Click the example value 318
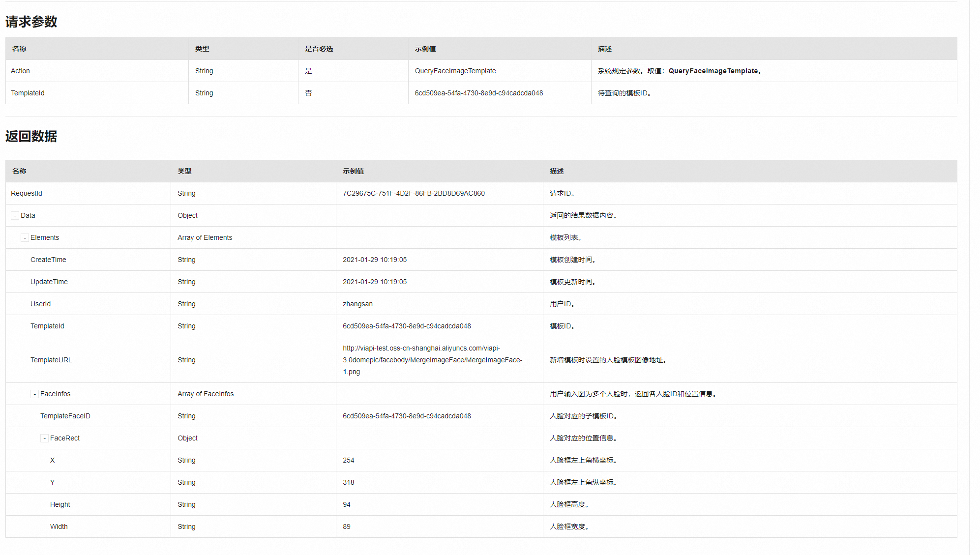The width and height of the screenshot is (980, 555). pyautogui.click(x=349, y=482)
